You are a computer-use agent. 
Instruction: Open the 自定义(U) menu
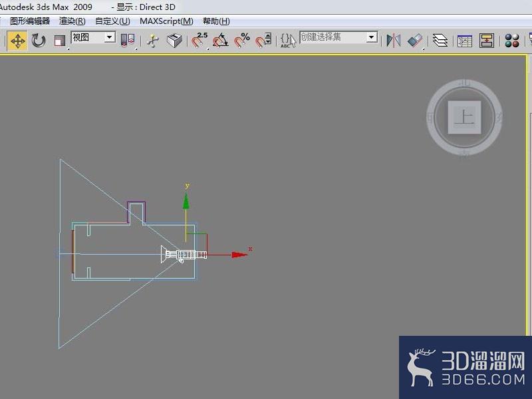112,21
